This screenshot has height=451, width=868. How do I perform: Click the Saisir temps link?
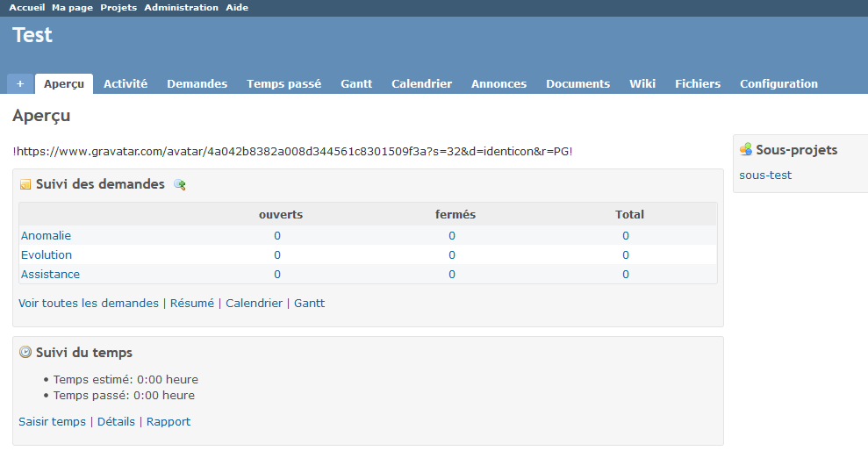[x=52, y=421]
